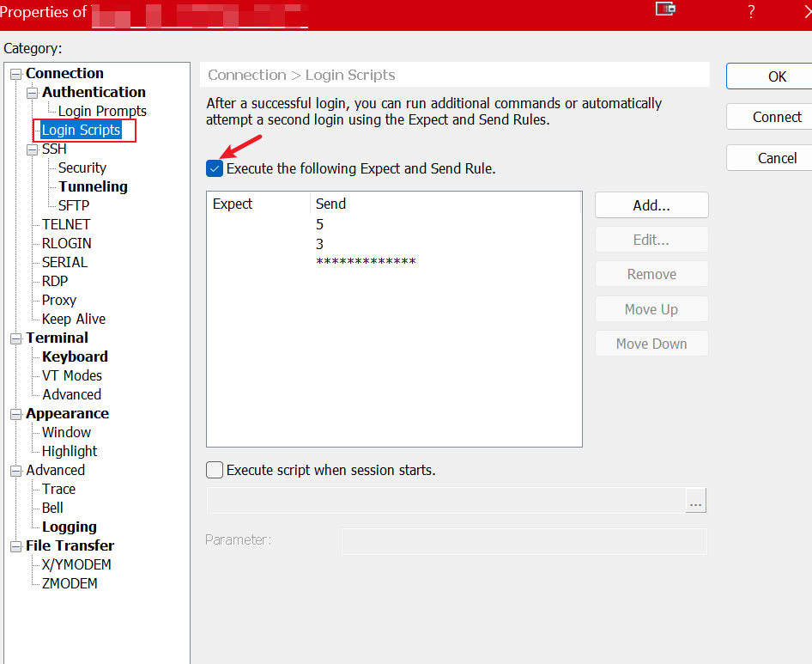Click the Add button for a new rule
The image size is (812, 664).
[x=651, y=204]
